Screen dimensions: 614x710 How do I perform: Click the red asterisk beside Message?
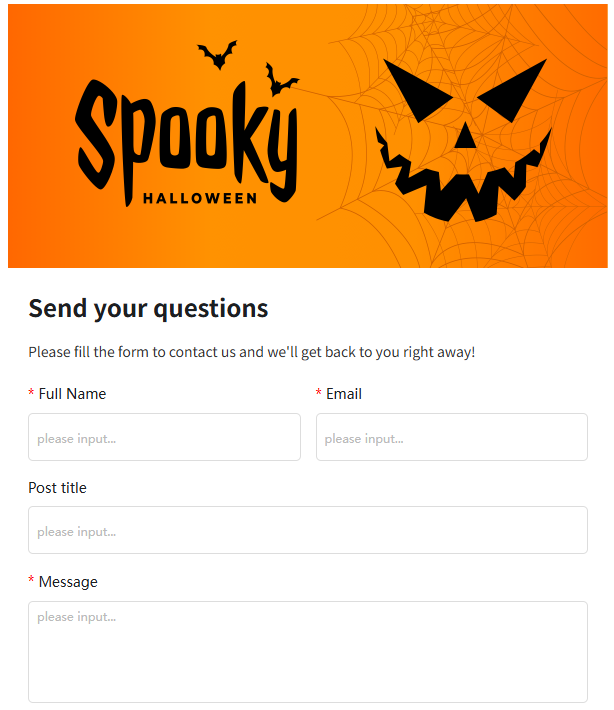[31, 582]
